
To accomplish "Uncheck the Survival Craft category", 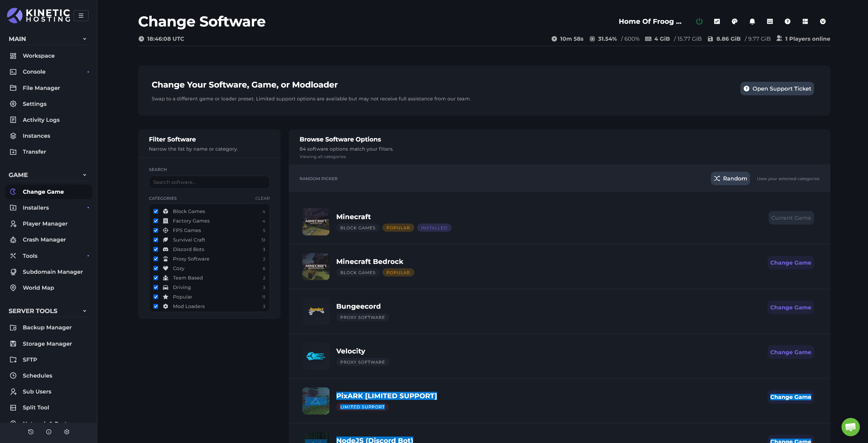I will pyautogui.click(x=156, y=239).
